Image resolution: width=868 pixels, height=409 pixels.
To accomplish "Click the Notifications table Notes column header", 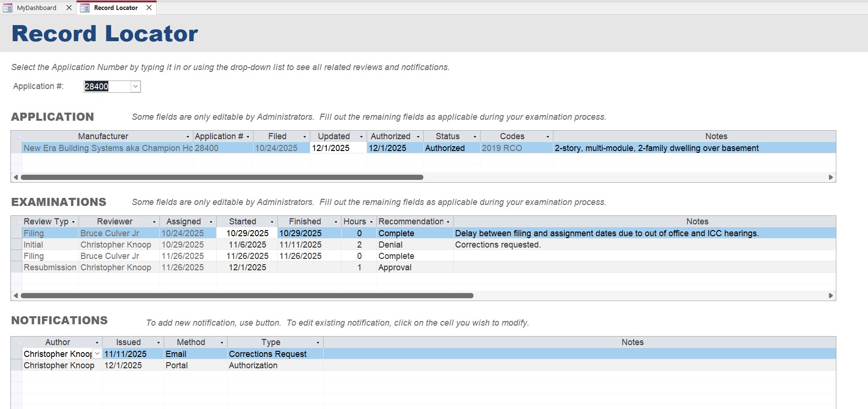I will click(579, 342).
